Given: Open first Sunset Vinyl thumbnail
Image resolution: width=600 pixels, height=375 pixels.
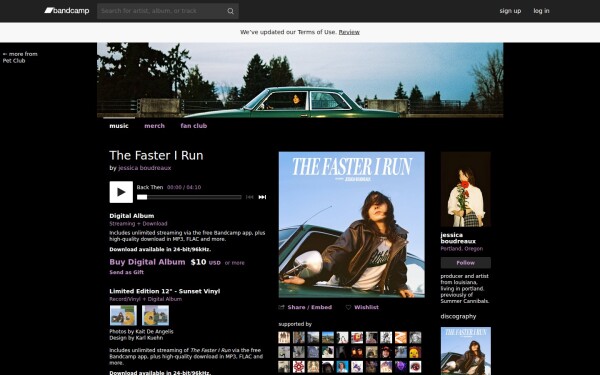Looking at the screenshot, I should pos(123,315).
